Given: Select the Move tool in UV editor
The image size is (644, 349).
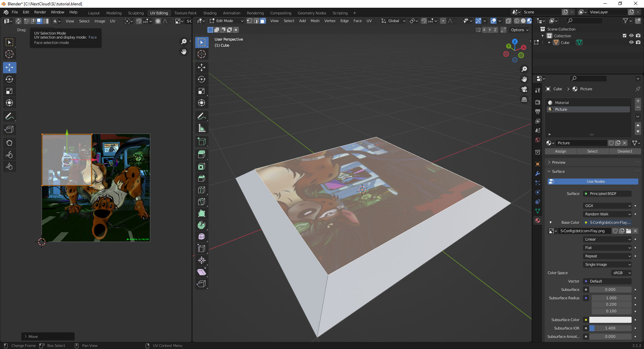Looking at the screenshot, I should [9, 67].
